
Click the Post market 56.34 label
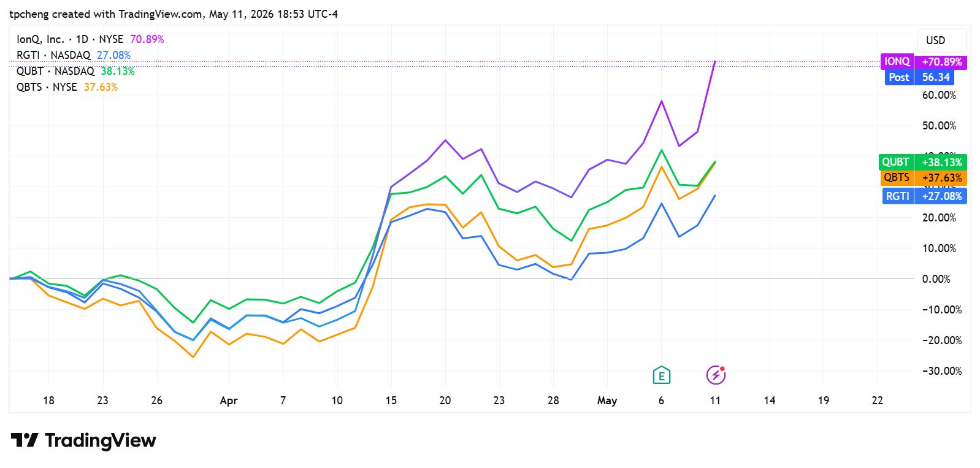(919, 77)
